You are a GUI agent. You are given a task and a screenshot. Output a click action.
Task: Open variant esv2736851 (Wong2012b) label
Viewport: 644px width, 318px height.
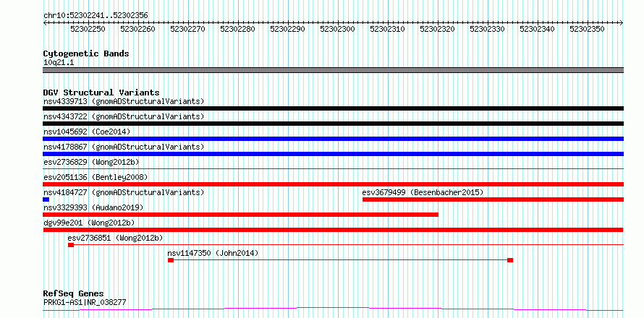click(115, 238)
